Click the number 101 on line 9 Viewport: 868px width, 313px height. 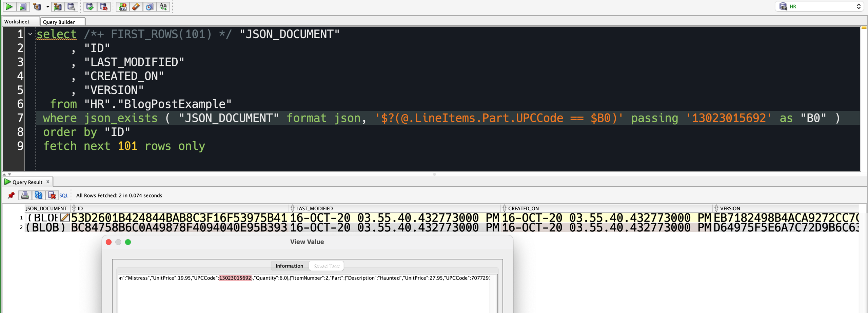pos(127,146)
